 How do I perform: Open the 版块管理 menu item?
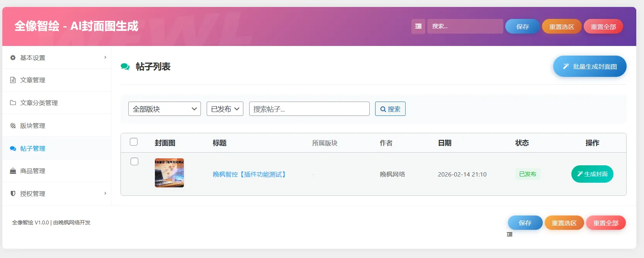pos(57,126)
